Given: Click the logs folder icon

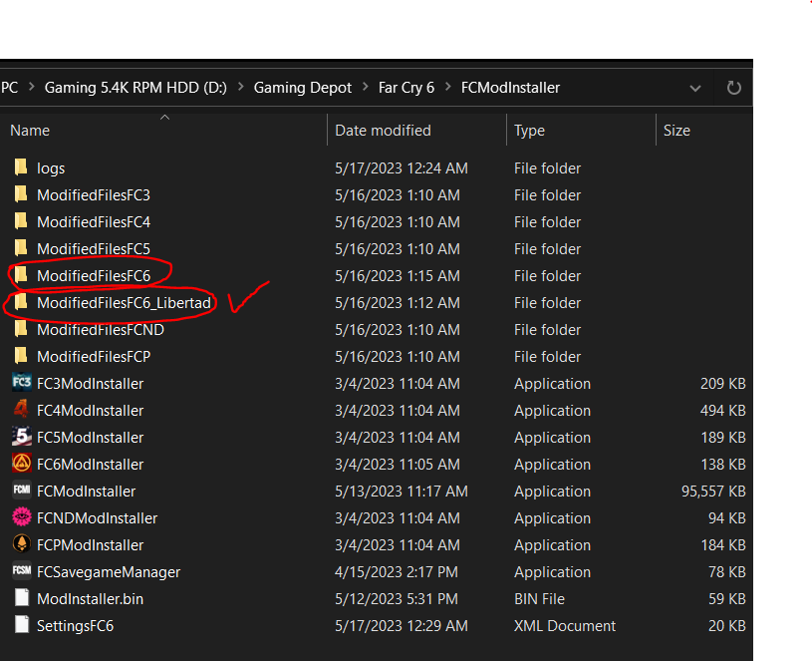Looking at the screenshot, I should pyautogui.click(x=21, y=167).
